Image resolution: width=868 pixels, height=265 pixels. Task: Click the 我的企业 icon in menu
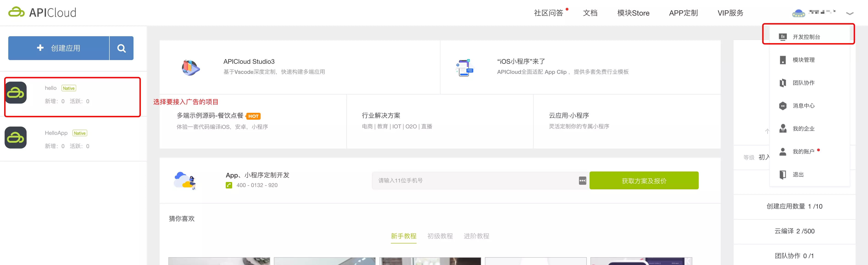[x=783, y=129]
